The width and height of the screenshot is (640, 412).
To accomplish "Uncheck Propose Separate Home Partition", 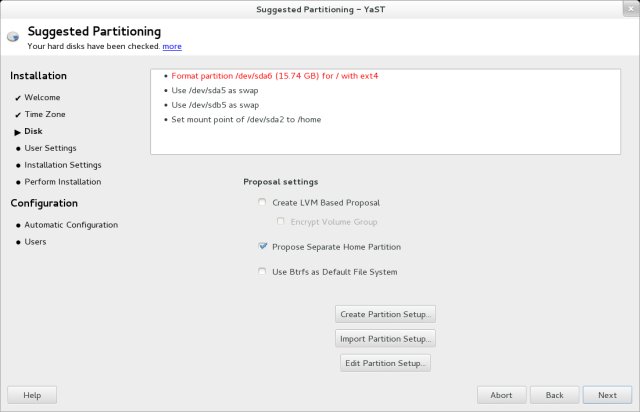I will coord(263,246).
